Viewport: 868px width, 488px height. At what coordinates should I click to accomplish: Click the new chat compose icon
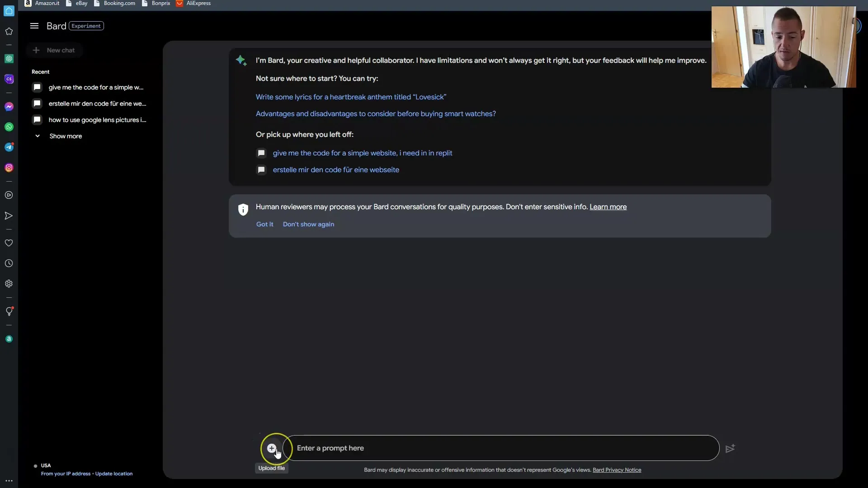tap(35, 49)
